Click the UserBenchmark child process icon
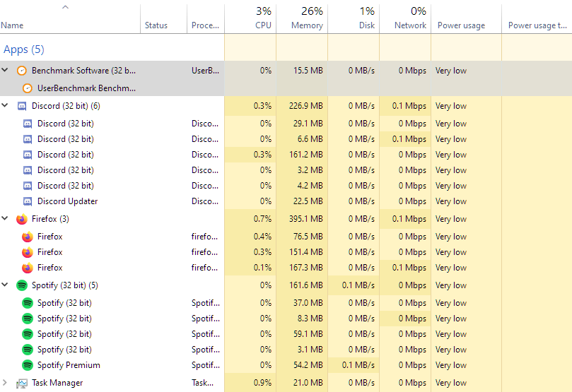 (x=28, y=88)
